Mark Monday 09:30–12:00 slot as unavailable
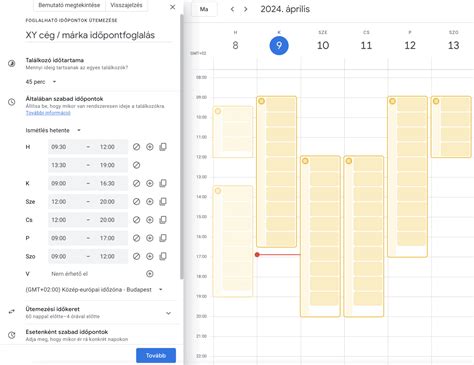Screen dimensions: 474x365 [x=136, y=147]
